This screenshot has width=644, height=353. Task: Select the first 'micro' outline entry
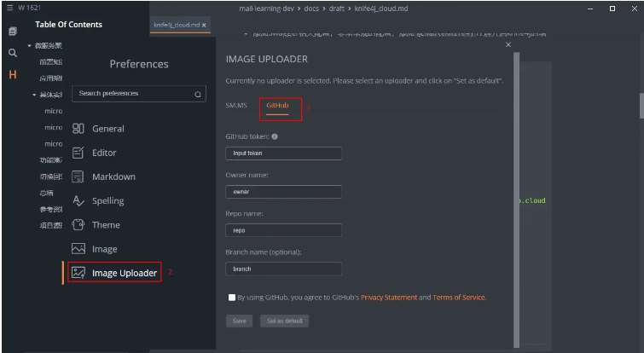click(54, 111)
